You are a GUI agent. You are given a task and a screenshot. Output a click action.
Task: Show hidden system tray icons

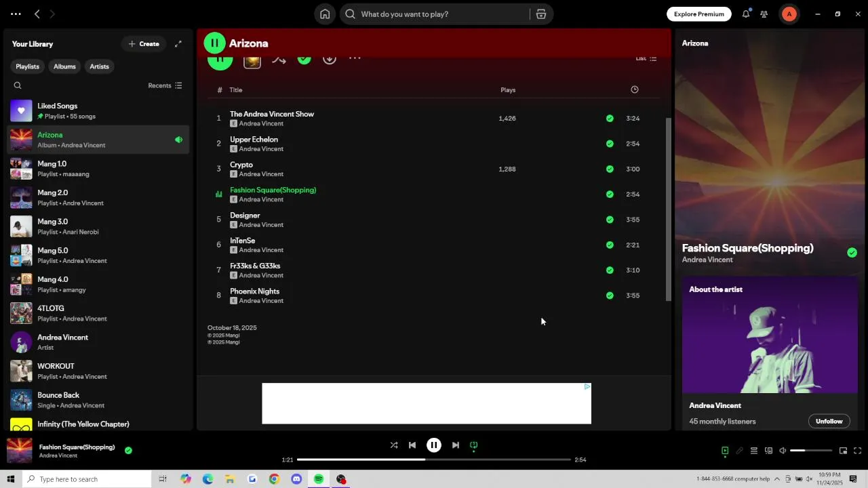pyautogui.click(x=777, y=479)
